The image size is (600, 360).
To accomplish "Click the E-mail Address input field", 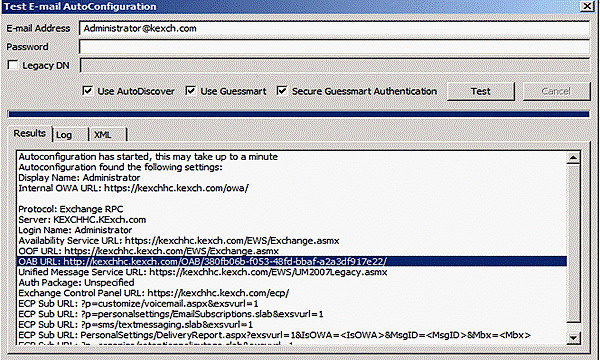I will (334, 28).
